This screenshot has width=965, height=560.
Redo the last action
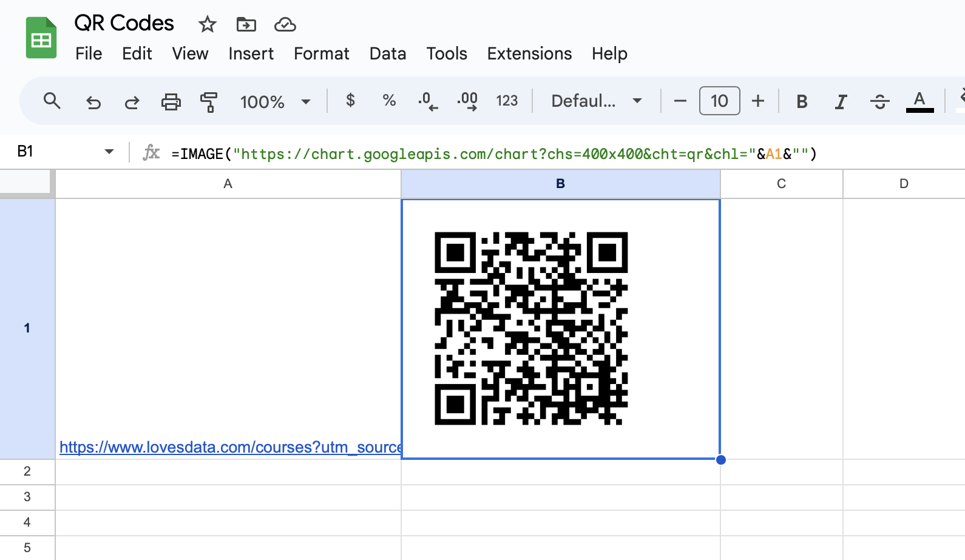coord(132,101)
